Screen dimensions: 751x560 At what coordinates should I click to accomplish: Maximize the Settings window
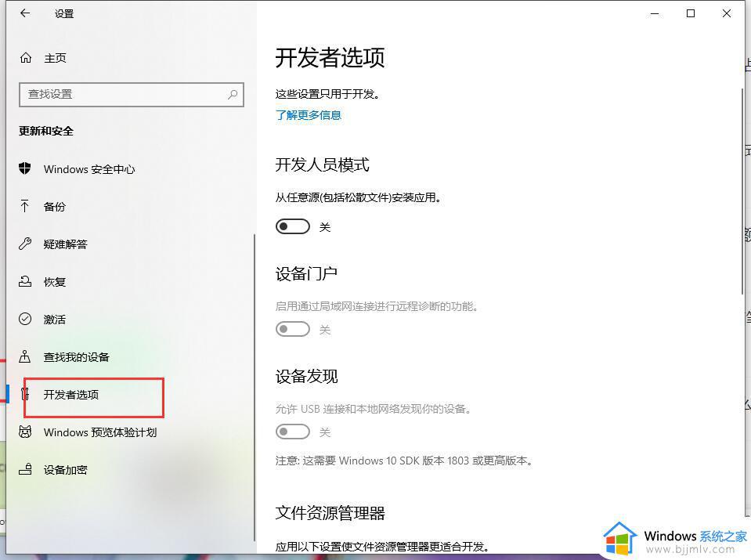[691, 13]
